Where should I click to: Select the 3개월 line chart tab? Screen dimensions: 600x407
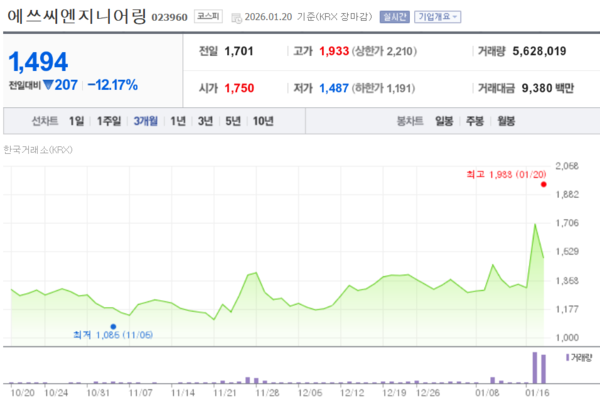coord(145,121)
